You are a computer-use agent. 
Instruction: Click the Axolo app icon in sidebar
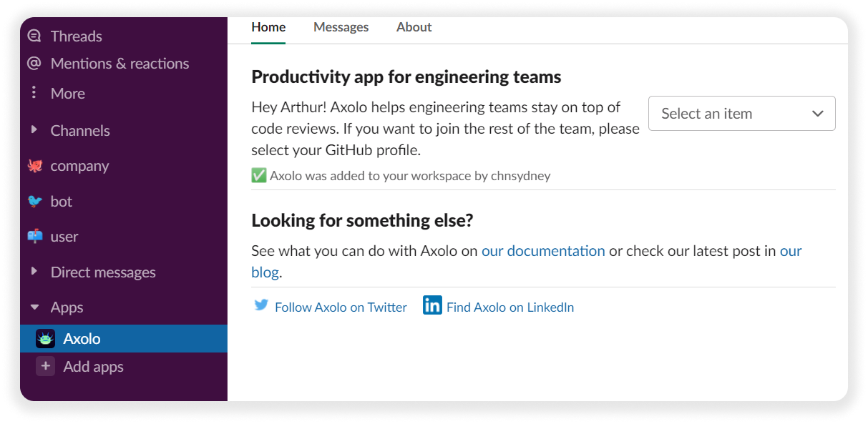pos(46,339)
